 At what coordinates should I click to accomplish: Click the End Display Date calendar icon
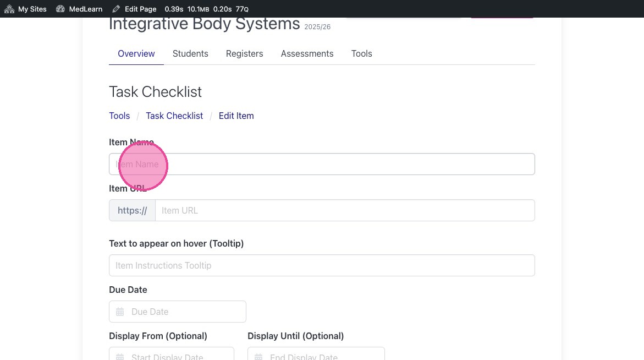pyautogui.click(x=258, y=356)
